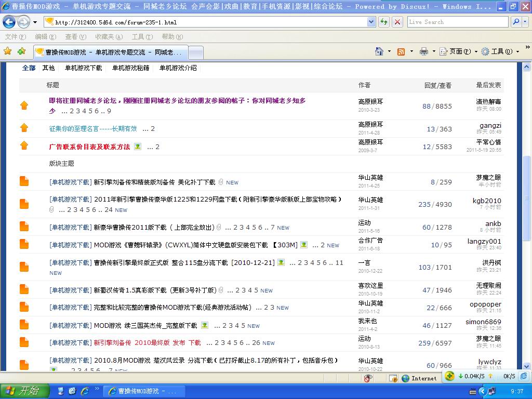Select the 单机游戏秘籍 category tab
Image resolution: width=532 pixels, height=399 pixels.
pyautogui.click(x=130, y=68)
